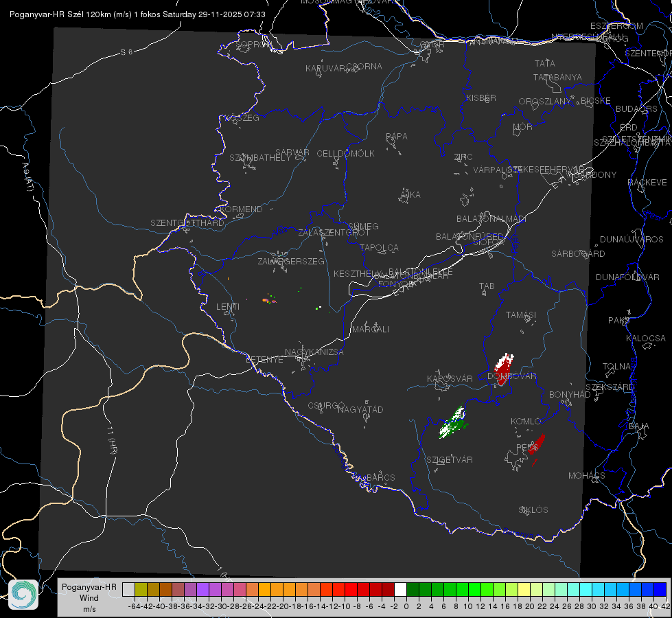
Task: Click the S 6 road label
Action: click(126, 52)
